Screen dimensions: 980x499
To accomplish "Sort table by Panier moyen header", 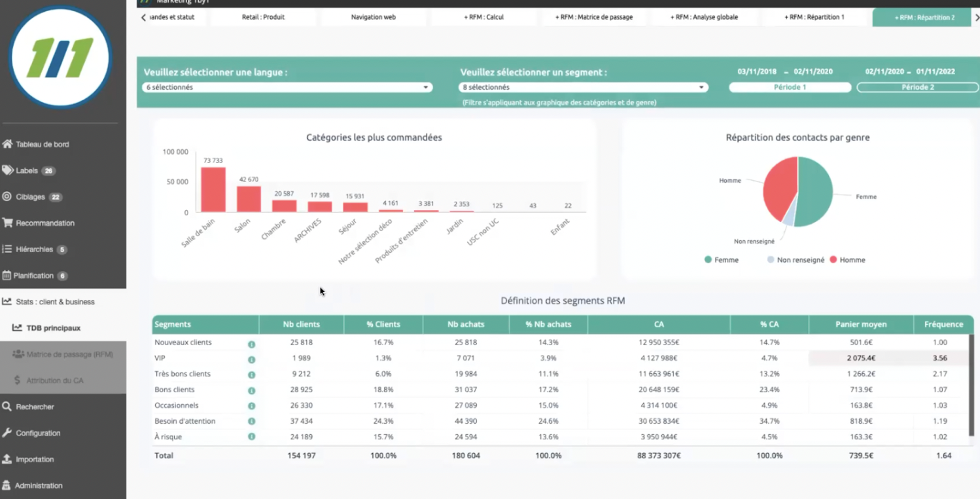I will pos(861,324).
